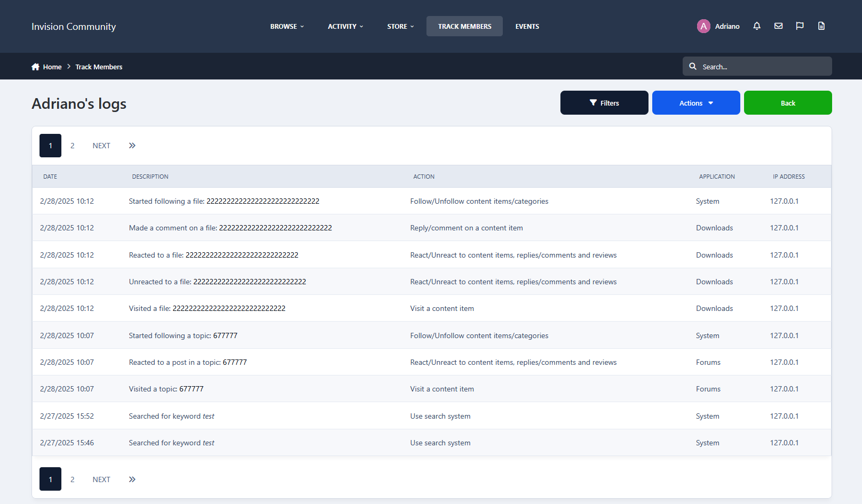
Task: Jump to last page using bottom double-chevron
Action: pos(132,479)
